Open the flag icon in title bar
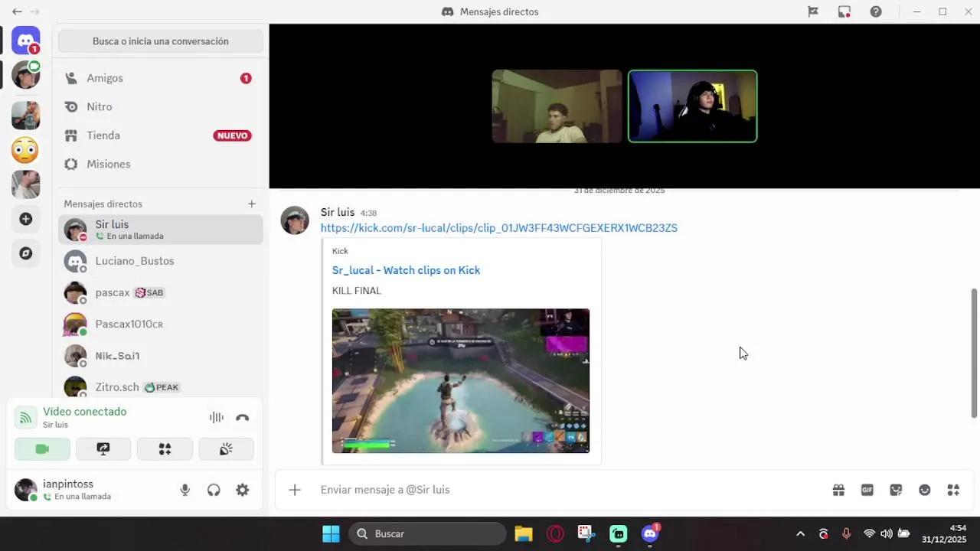This screenshot has height=551, width=980. [x=813, y=11]
